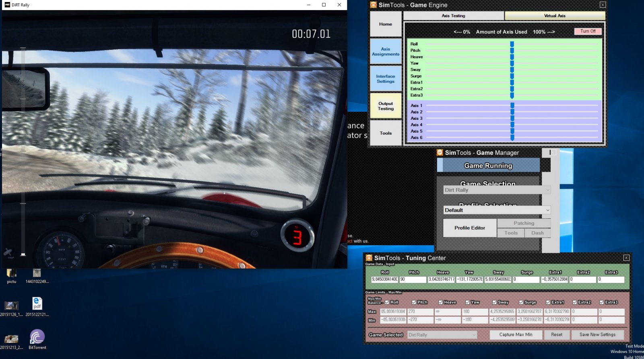Switch to the Virtual Axis tab
This screenshot has width=644, height=359.
tap(555, 16)
